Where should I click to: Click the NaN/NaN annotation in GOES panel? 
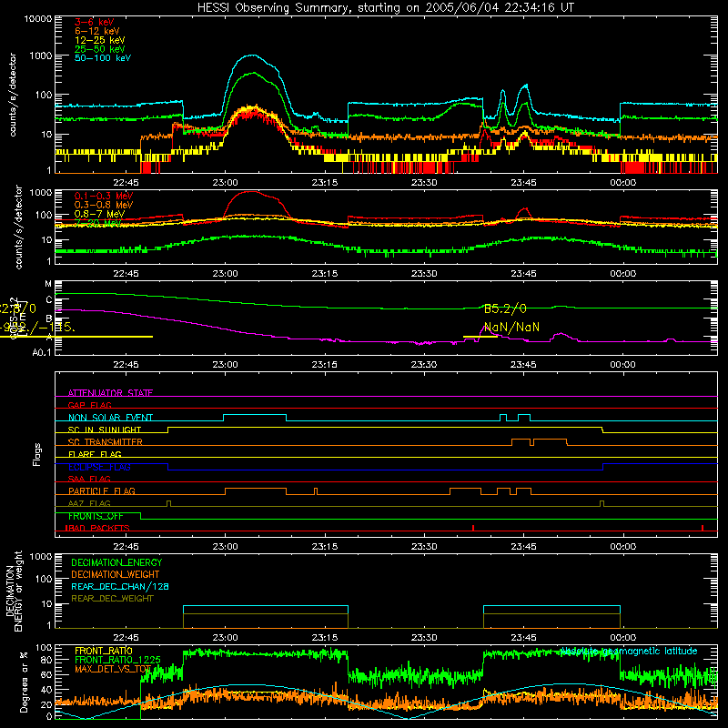click(511, 328)
